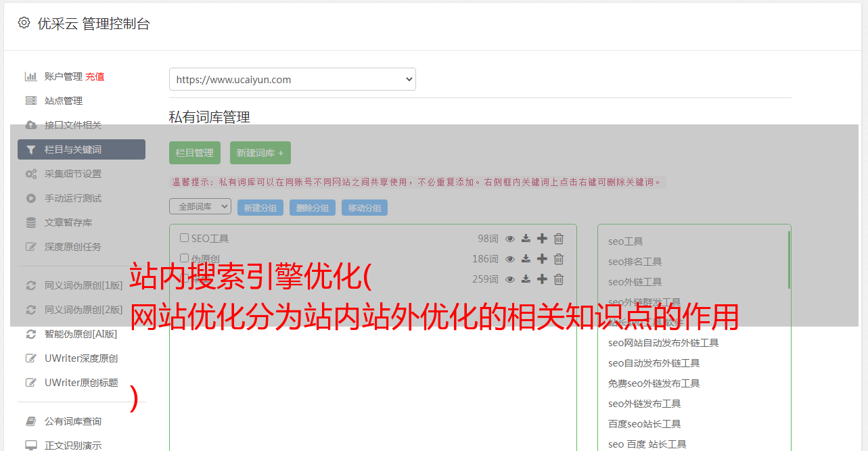
Task: Add words to SEO工具 library via plus
Action: coord(542,239)
